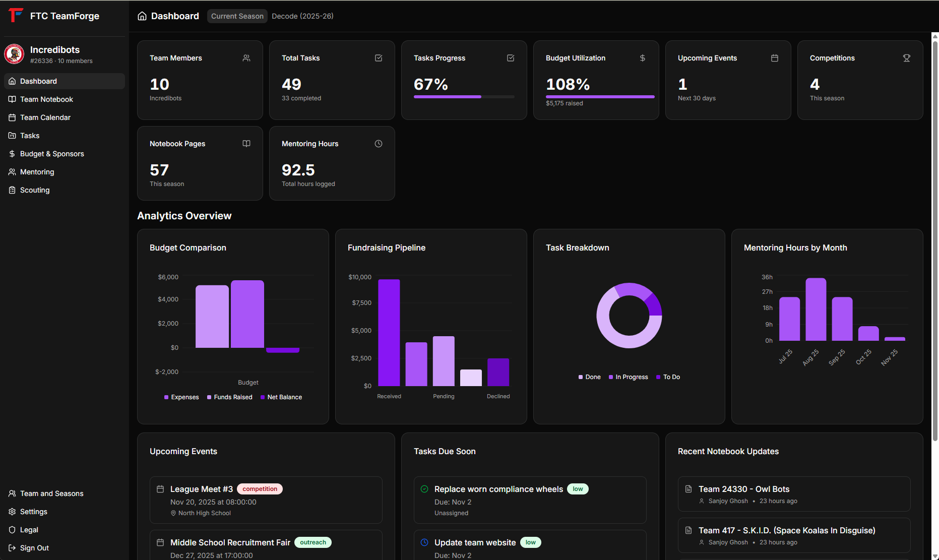Open the Team Notebook from the sidebar

(47, 99)
